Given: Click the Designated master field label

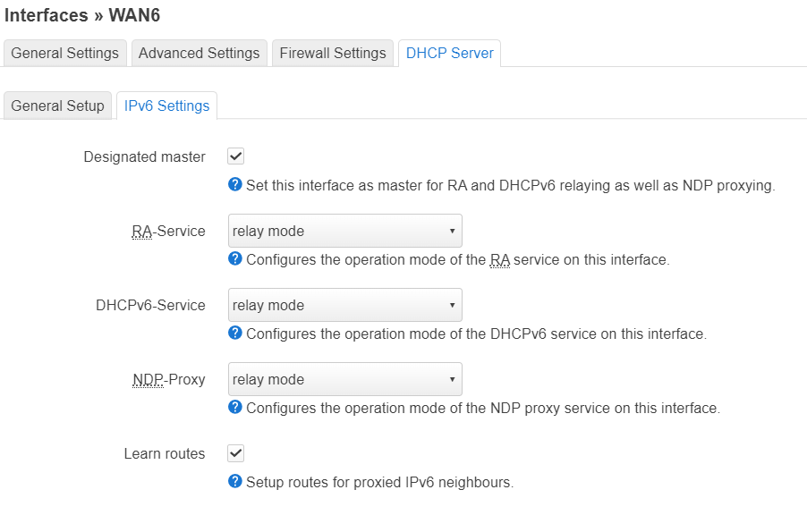Looking at the screenshot, I should coord(144,157).
